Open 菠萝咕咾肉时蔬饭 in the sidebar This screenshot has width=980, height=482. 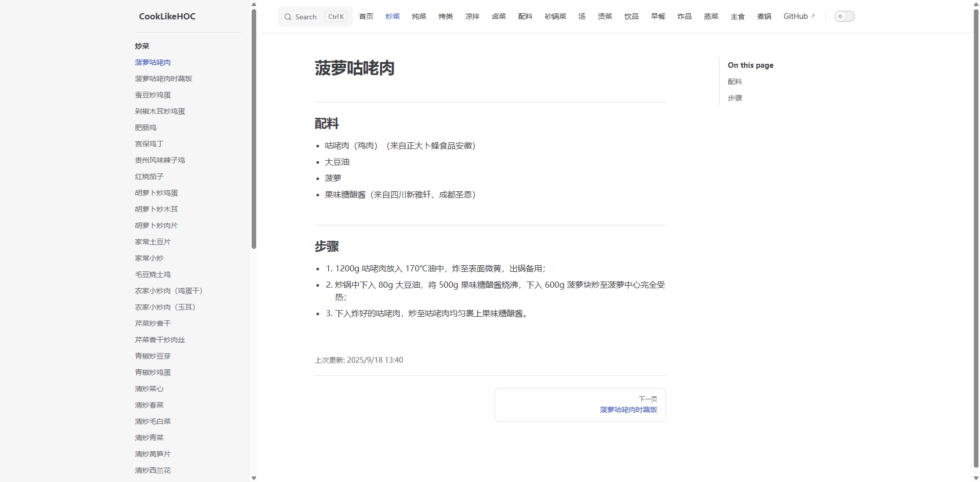tap(163, 79)
